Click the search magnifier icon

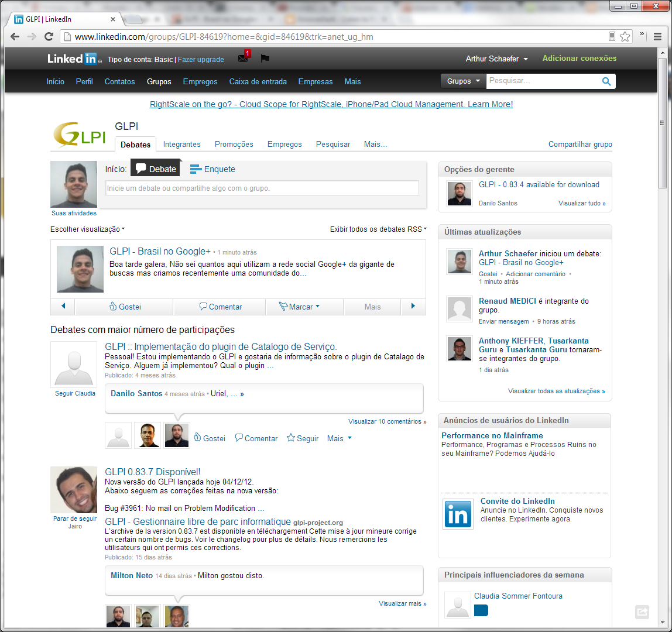point(606,81)
